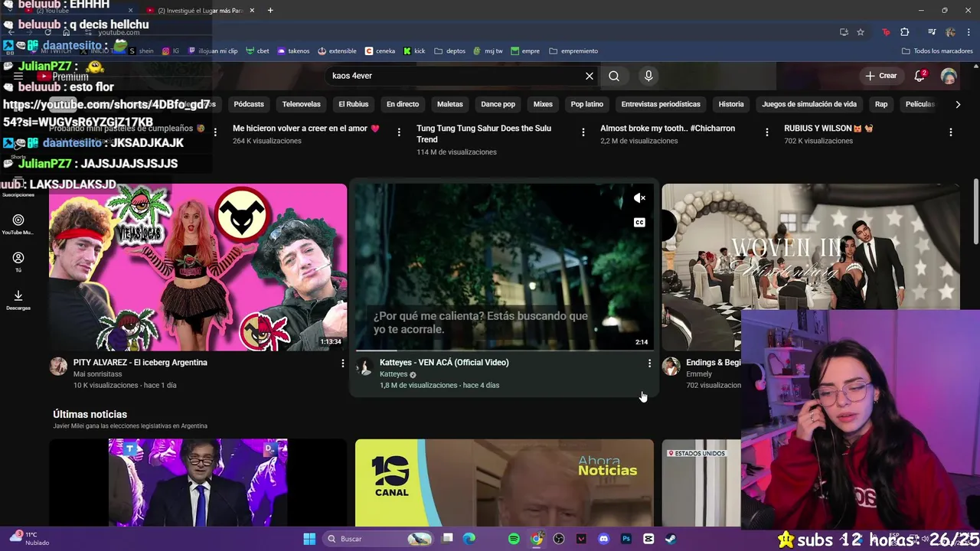
Task: Bookmark this page with the star icon
Action: 861,32
